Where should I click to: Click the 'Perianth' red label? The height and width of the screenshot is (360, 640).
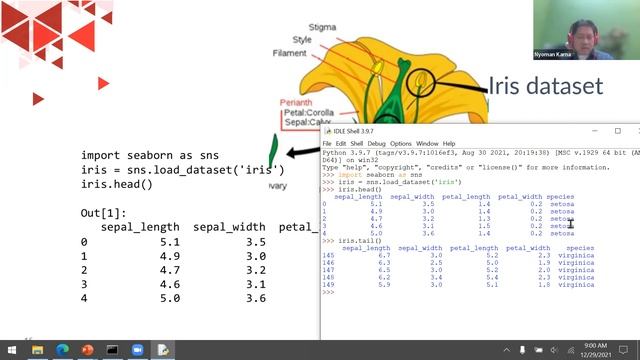pyautogui.click(x=296, y=102)
